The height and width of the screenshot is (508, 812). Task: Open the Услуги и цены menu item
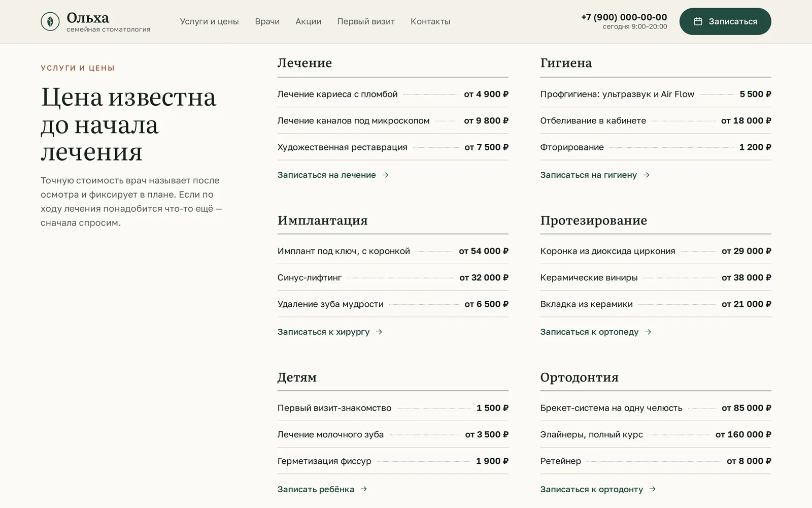[209, 21]
